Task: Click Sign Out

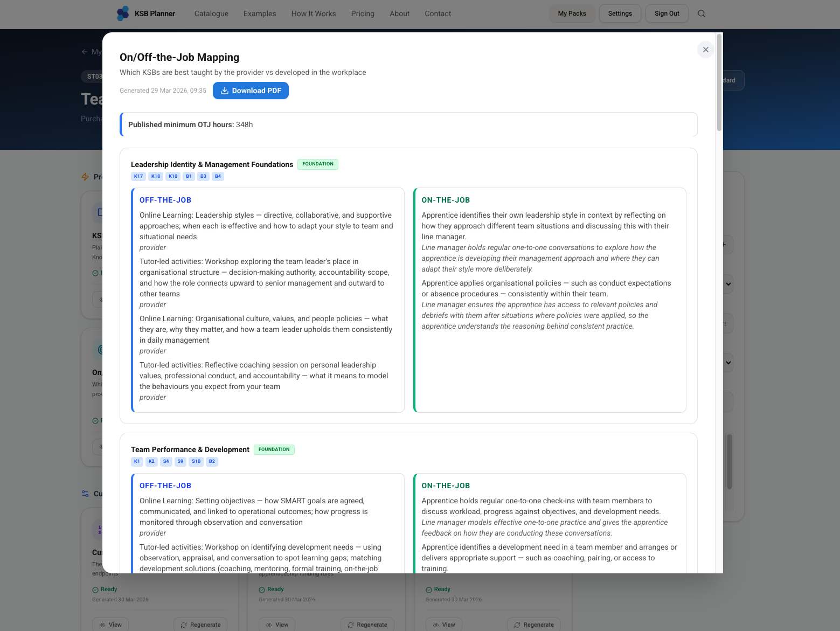Action: point(667,13)
